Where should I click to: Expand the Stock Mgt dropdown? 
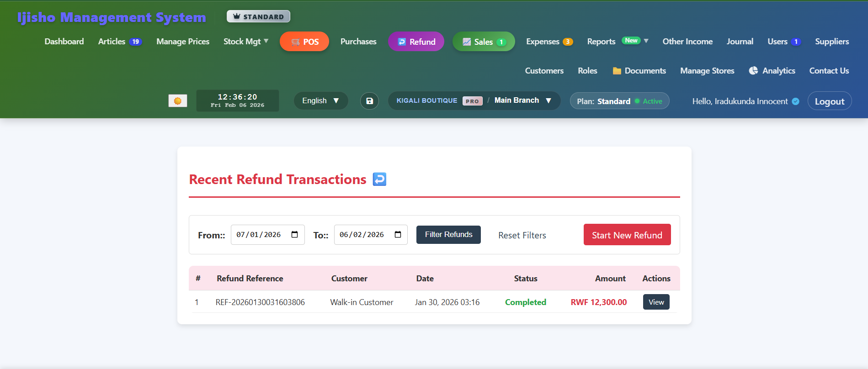[246, 42]
